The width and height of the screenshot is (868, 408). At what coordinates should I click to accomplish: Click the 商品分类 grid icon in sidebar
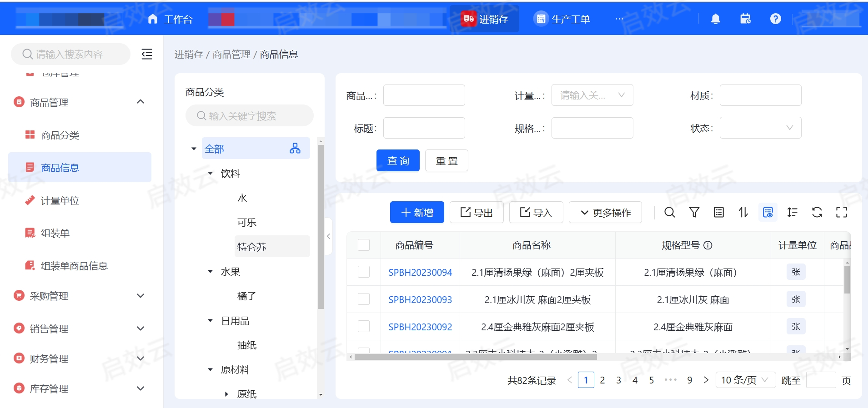pos(30,134)
